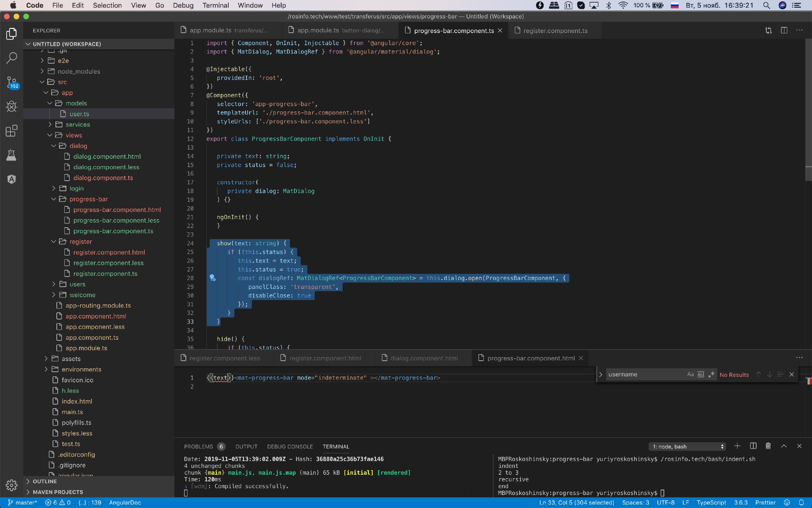Image resolution: width=812 pixels, height=508 pixels.
Task: Click Find in Selection icon
Action: (x=781, y=374)
